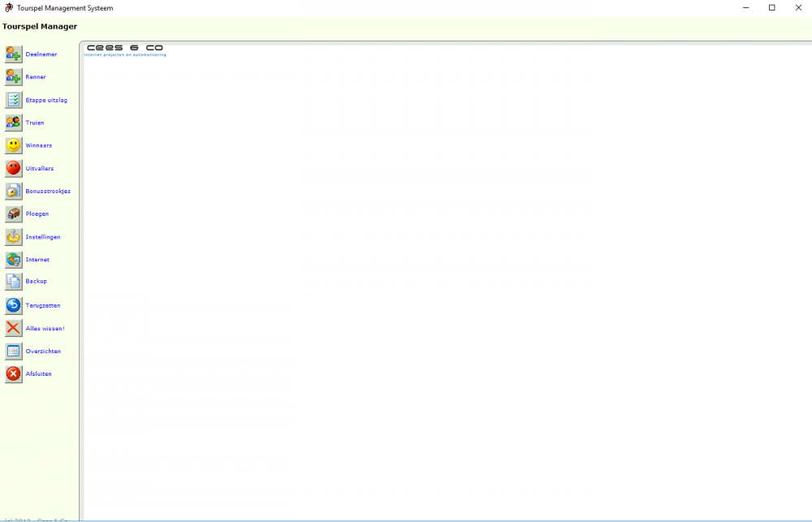Click the Deelnemer link

tap(41, 54)
